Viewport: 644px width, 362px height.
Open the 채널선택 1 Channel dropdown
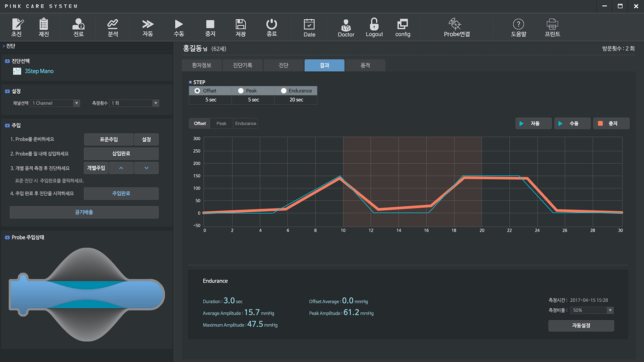(x=55, y=103)
